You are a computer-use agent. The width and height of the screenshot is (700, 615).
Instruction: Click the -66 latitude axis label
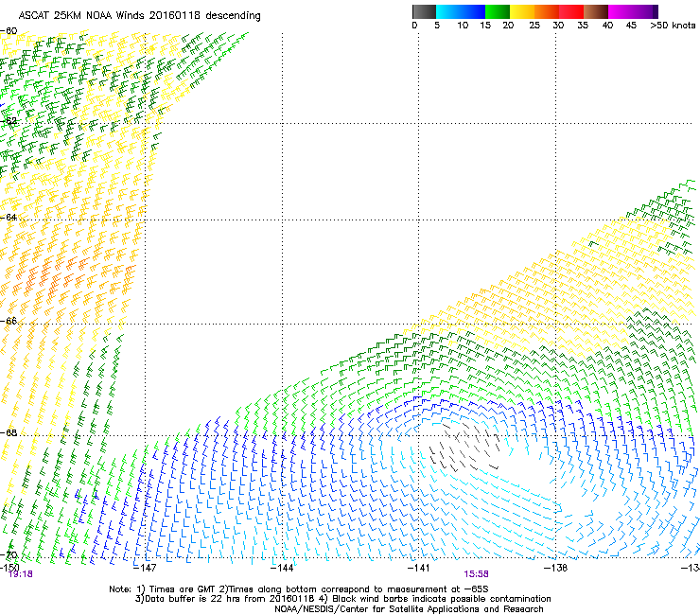coord(9,321)
